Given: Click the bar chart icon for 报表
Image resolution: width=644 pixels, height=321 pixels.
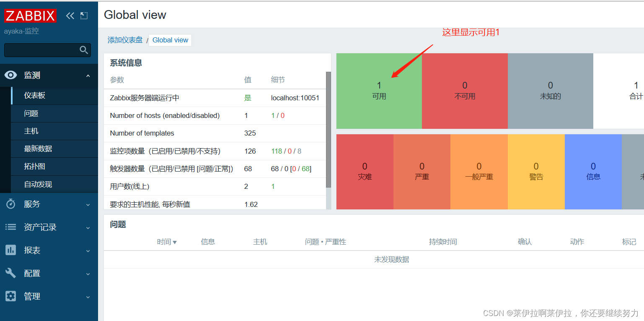Looking at the screenshot, I should 10,250.
